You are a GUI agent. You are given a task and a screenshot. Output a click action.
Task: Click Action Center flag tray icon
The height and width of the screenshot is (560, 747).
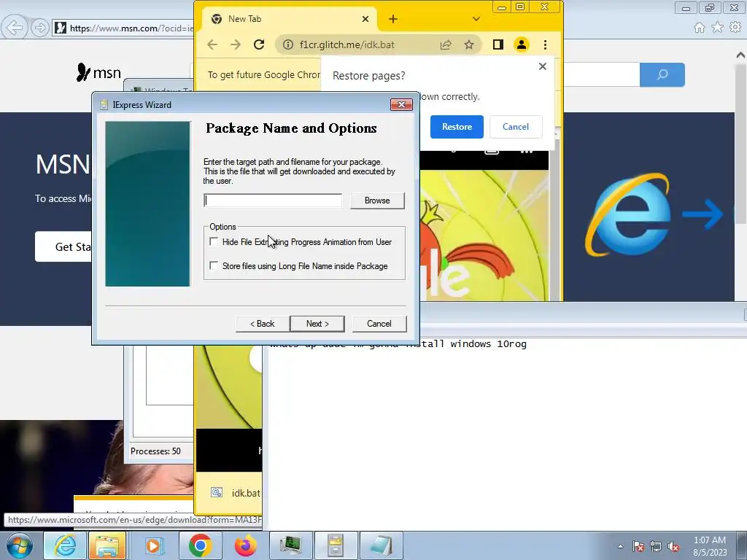click(x=638, y=546)
